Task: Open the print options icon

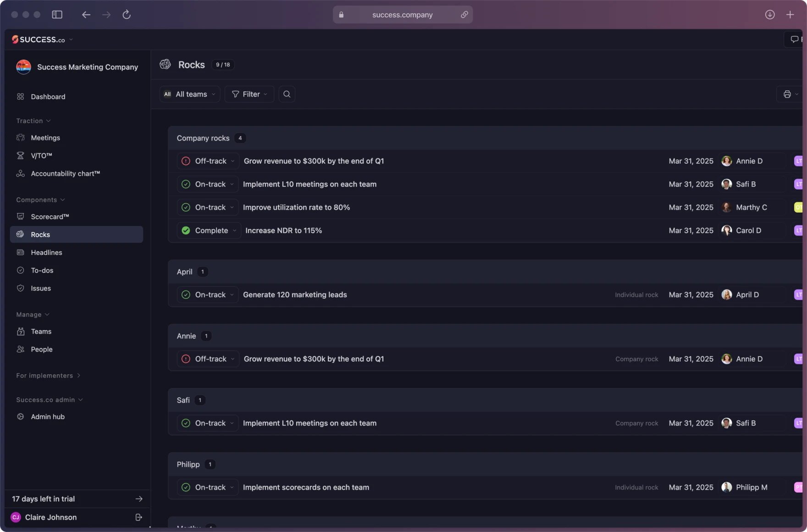Action: coord(787,94)
